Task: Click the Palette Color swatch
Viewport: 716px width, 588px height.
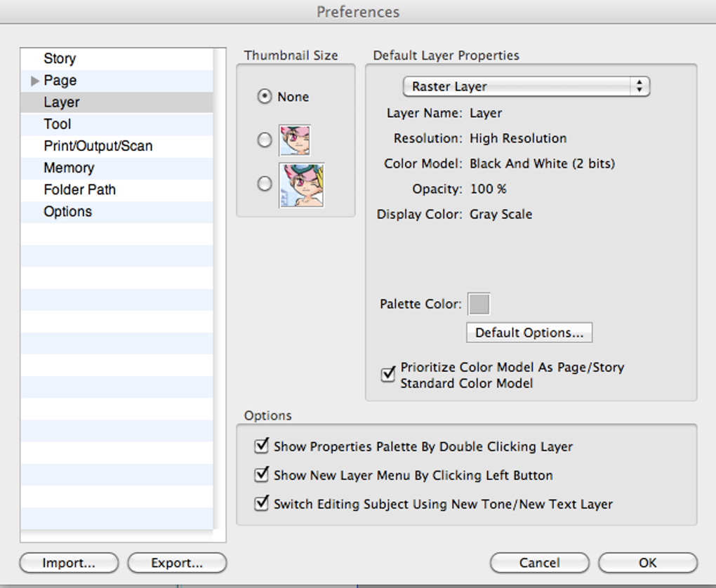Action: pyautogui.click(x=479, y=304)
